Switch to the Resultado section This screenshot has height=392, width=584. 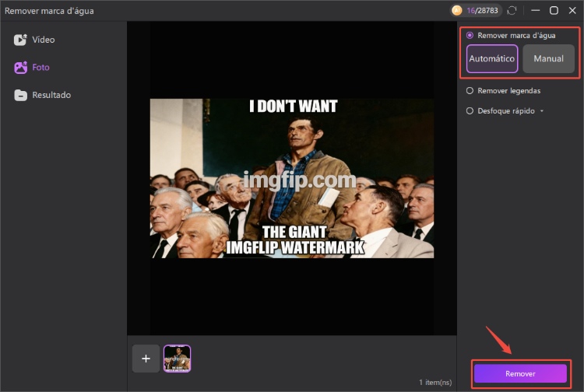point(51,95)
